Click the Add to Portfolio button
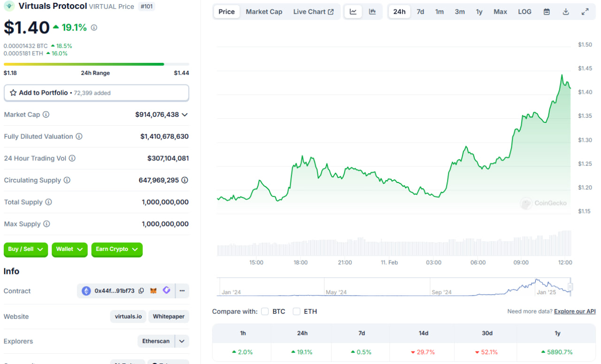Screen dimensions: 601x364 [x=96, y=93]
